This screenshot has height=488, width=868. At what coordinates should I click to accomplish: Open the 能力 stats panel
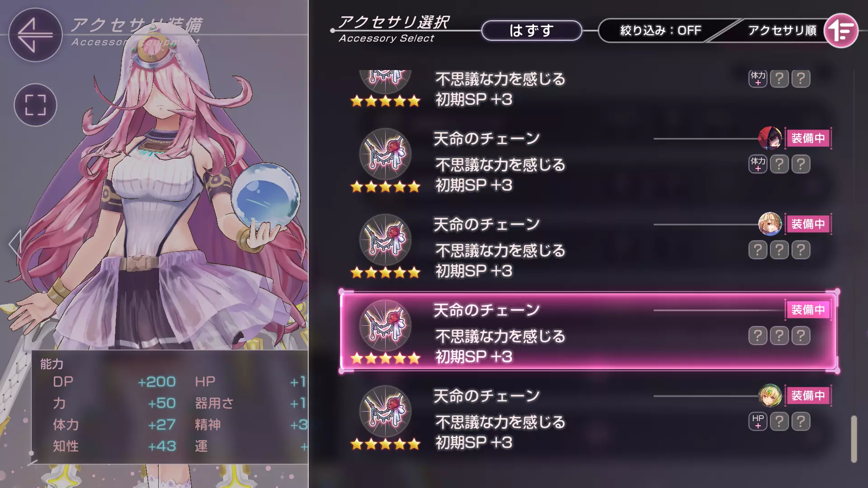170,407
